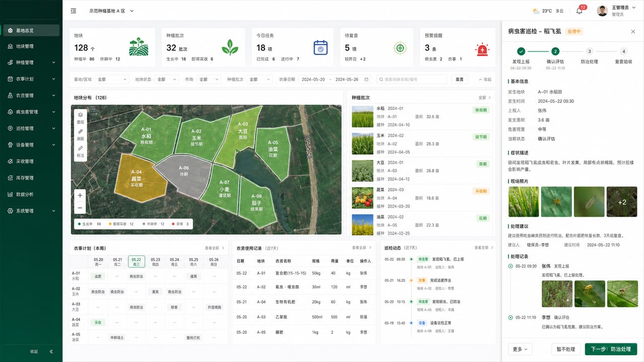The width and height of the screenshot is (644, 362).
Task: Click the 下一步：防治处理 button
Action: click(611, 349)
